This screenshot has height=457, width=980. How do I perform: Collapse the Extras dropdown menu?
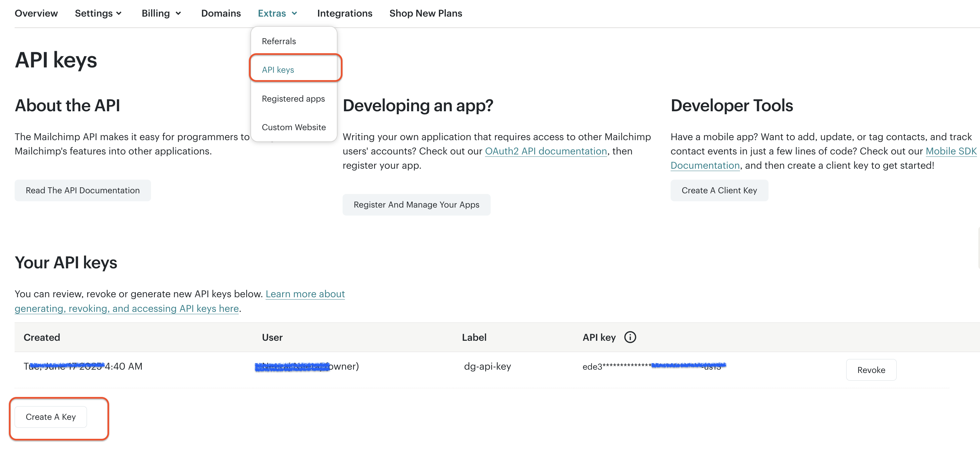277,13
